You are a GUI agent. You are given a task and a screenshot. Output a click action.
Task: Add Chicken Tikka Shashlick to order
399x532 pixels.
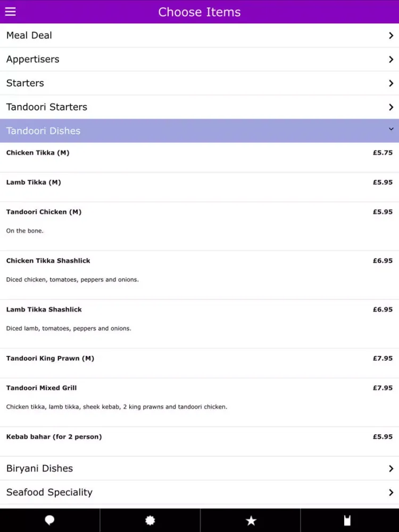[x=199, y=275]
